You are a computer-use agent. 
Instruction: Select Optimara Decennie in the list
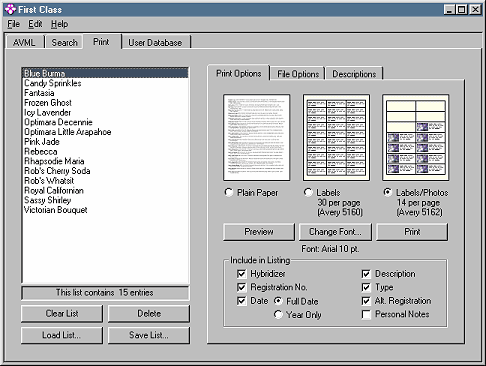point(105,122)
